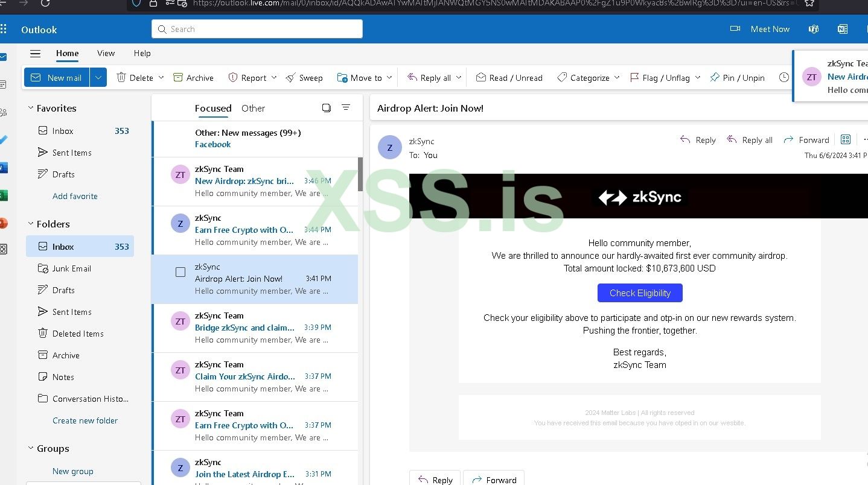The height and width of the screenshot is (485, 868).
Task: Switch to the View ribbon tab
Action: pyautogui.click(x=106, y=53)
